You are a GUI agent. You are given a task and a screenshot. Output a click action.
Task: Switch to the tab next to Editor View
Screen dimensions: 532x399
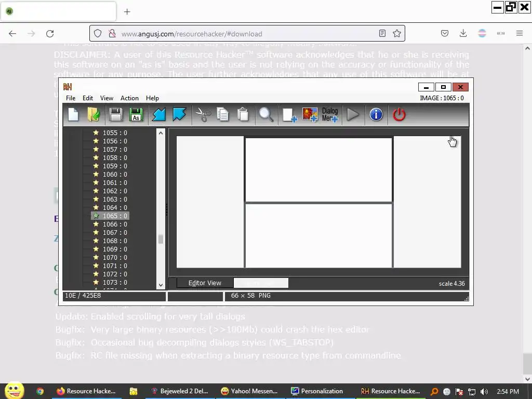(261, 283)
